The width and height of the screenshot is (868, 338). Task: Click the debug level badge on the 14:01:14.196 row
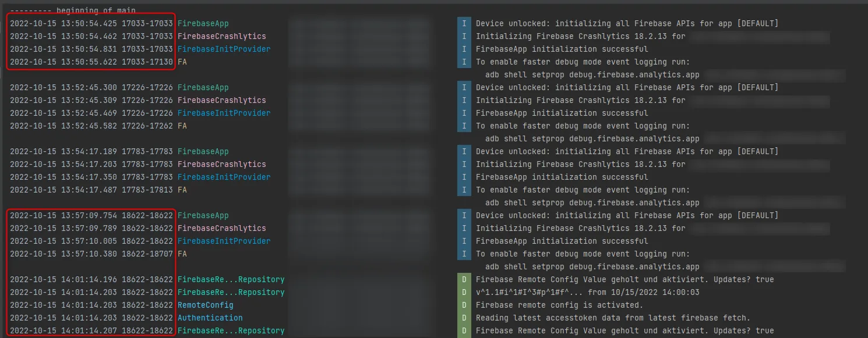coord(464,280)
